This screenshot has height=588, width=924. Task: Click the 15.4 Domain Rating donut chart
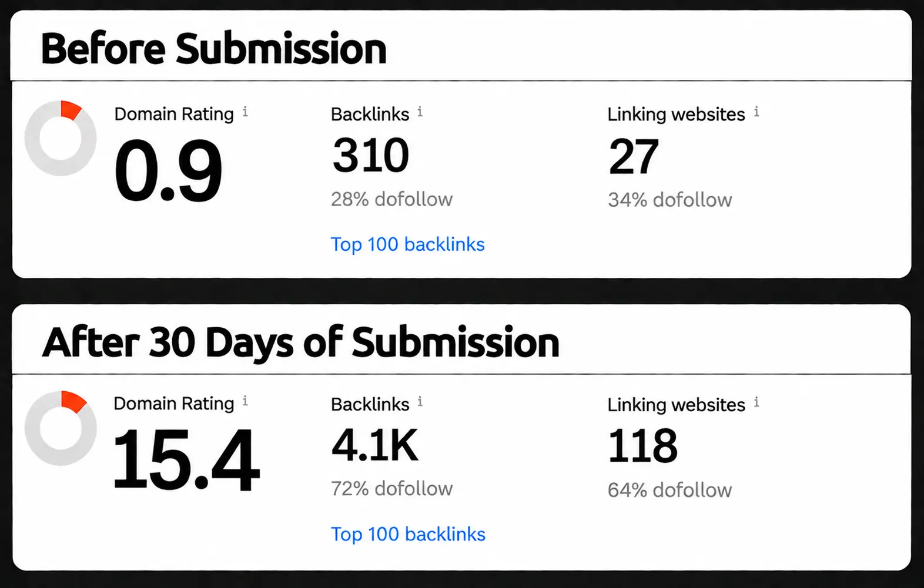coord(61,428)
